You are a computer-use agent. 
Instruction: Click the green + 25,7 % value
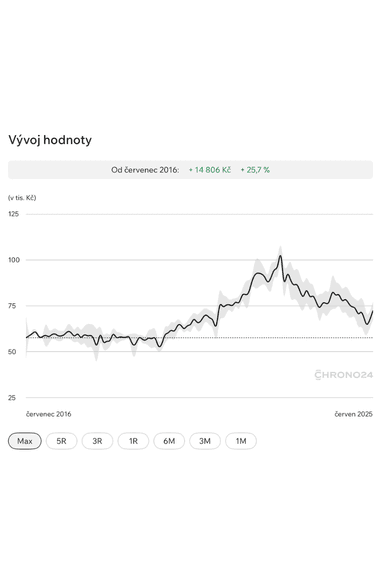pos(255,170)
